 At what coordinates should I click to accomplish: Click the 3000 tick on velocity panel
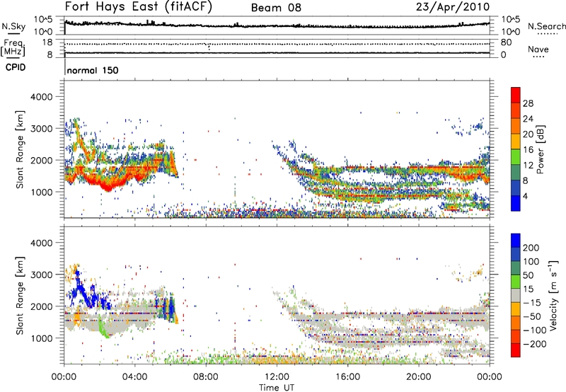click(x=41, y=275)
